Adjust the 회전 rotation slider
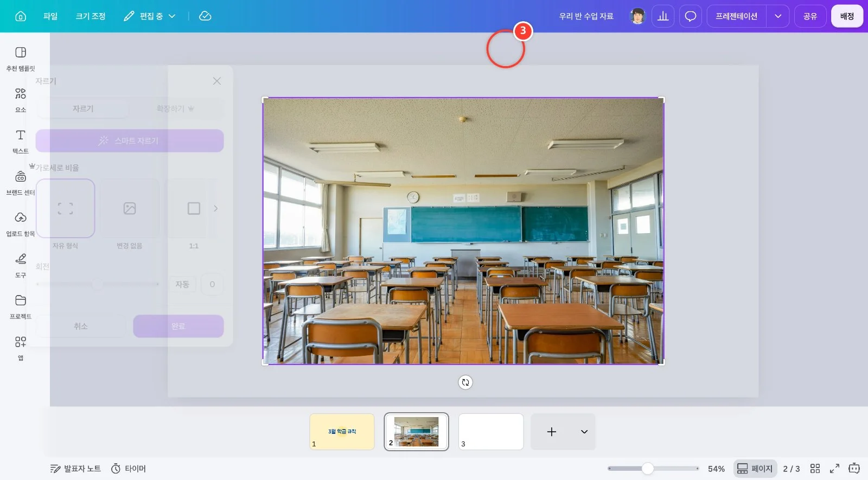 coord(98,284)
